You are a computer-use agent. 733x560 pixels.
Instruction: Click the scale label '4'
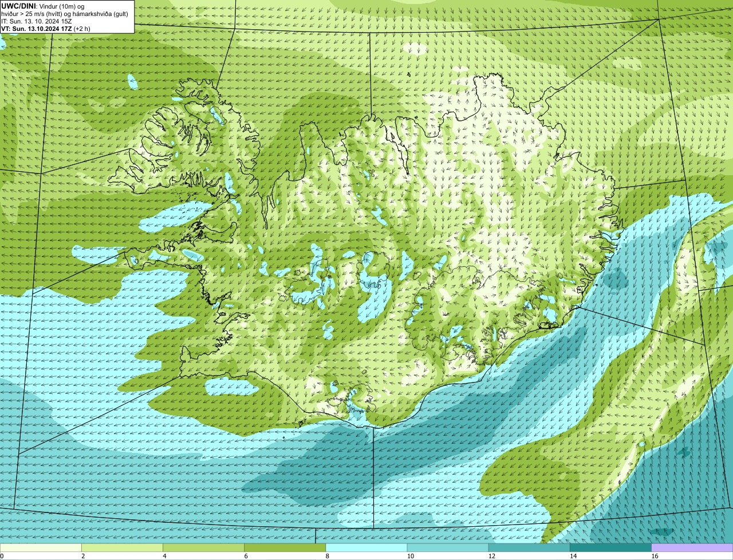pos(164,556)
